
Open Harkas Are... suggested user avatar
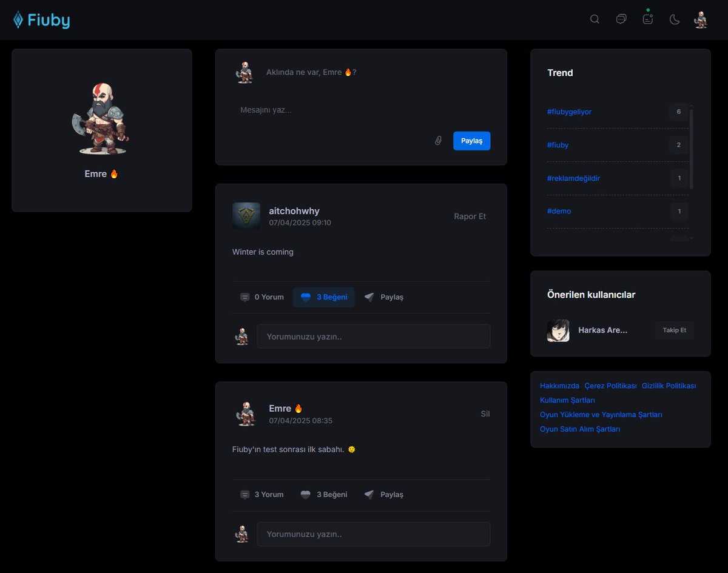(558, 330)
